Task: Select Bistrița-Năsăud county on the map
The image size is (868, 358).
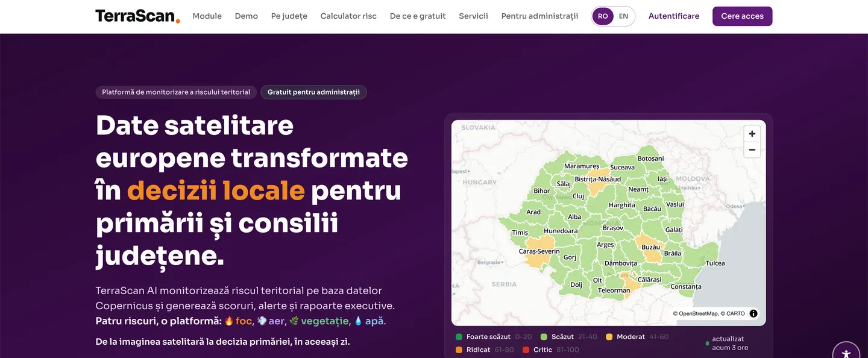Action: click(597, 180)
